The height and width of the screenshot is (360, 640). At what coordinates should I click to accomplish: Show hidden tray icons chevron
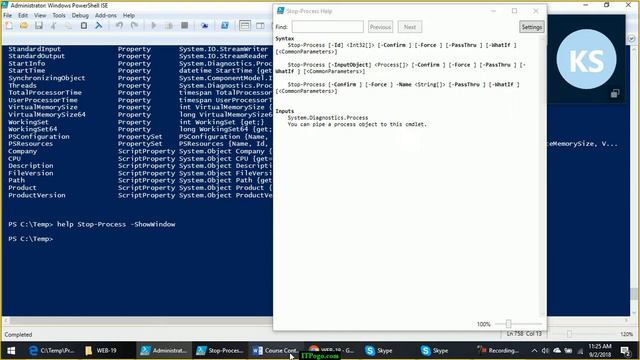(534, 351)
